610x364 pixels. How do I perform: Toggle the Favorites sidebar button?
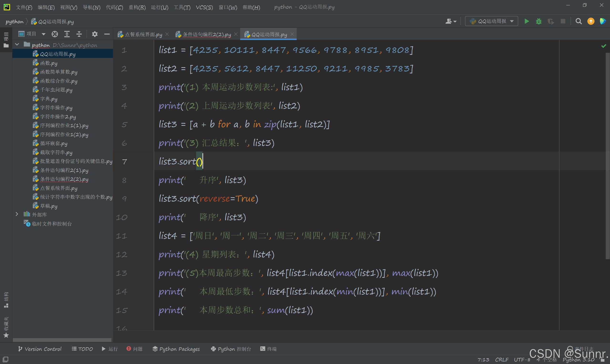[x=6, y=328]
